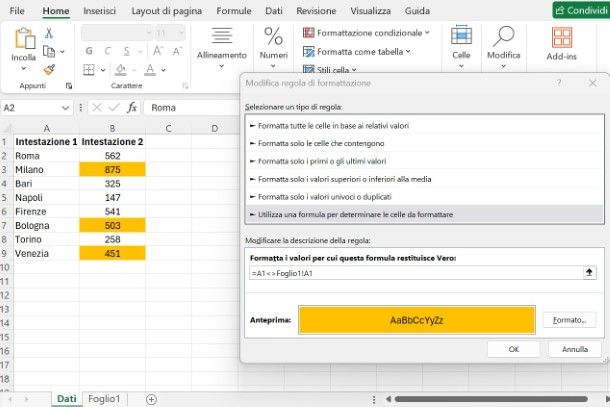
Task: Select the cell containing Bologna
Action: pyautogui.click(x=46, y=226)
